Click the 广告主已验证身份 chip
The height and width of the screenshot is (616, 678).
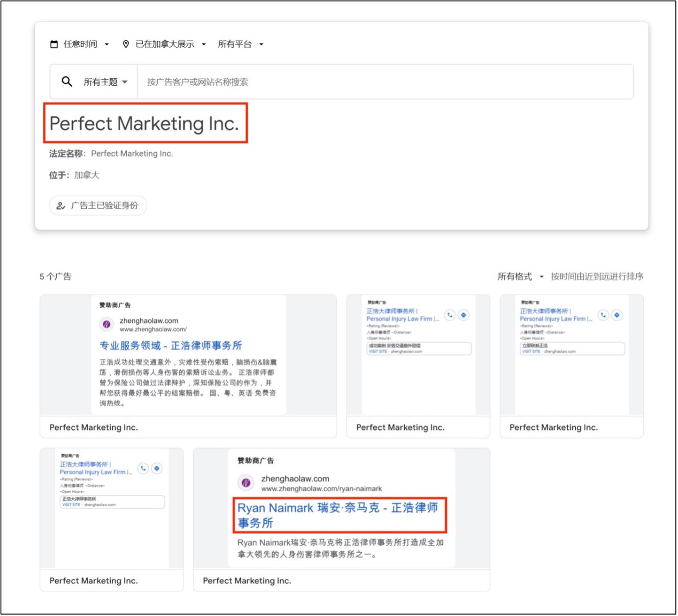[98, 205]
